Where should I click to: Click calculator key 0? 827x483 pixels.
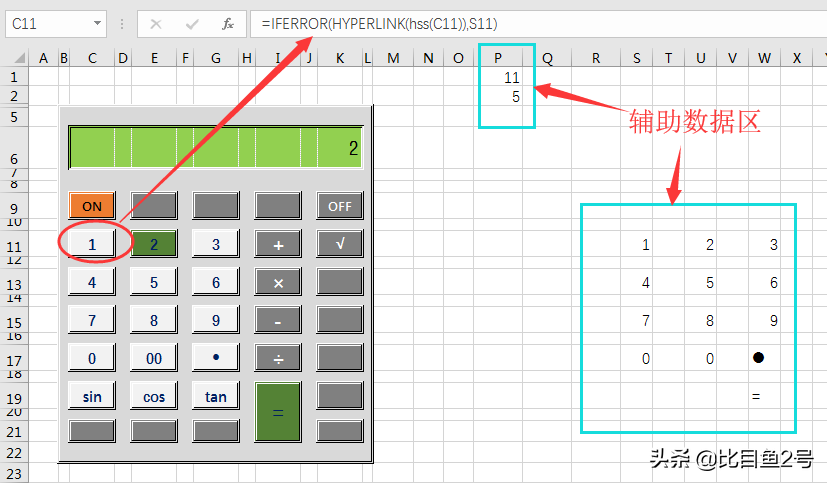pos(92,358)
